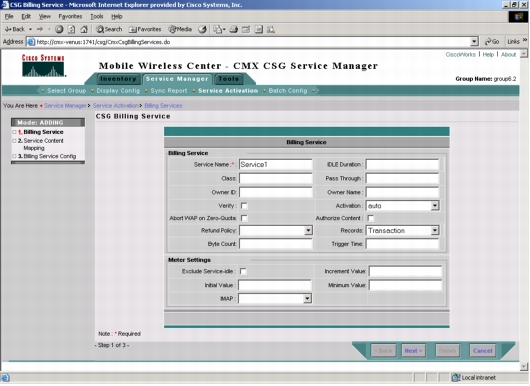Screen dimensions: 530x386
Task: Click the Owner ID input field
Action: click(276, 192)
